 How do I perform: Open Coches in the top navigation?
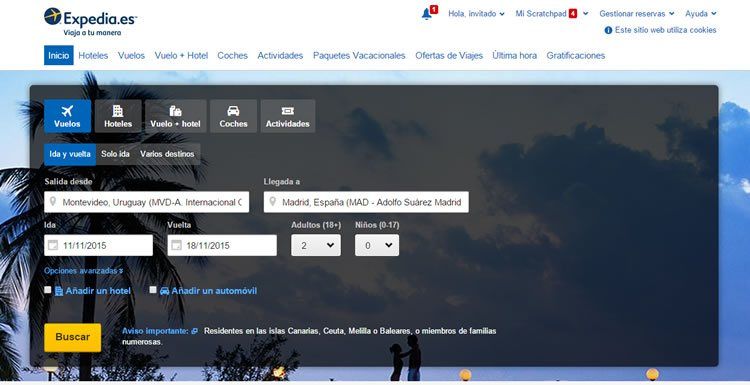232,55
